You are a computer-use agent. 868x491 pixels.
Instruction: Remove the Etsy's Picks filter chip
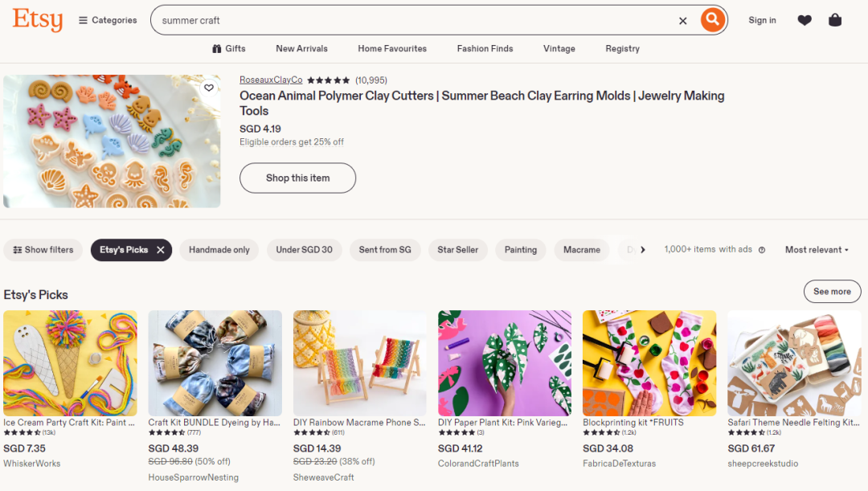[x=161, y=250]
